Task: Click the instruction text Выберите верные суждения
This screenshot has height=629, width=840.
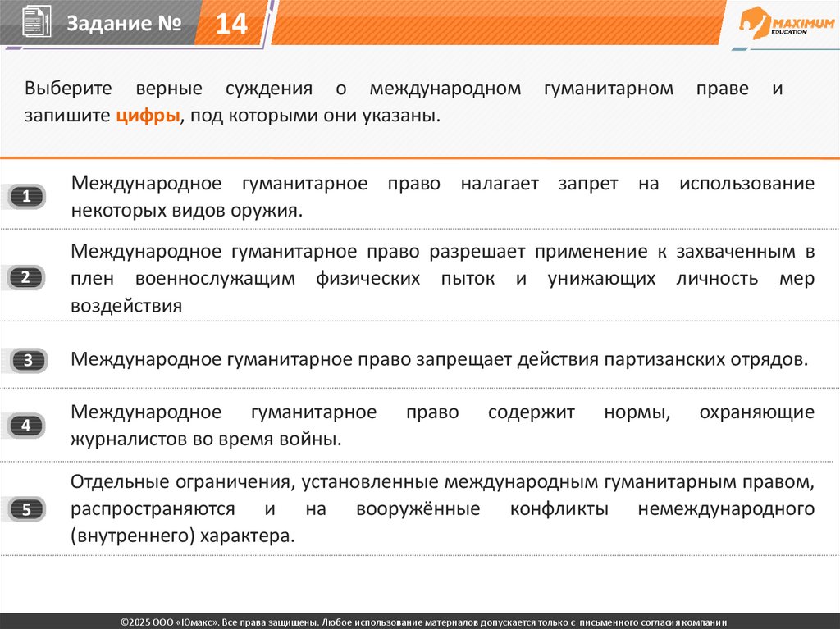Action: click(404, 101)
